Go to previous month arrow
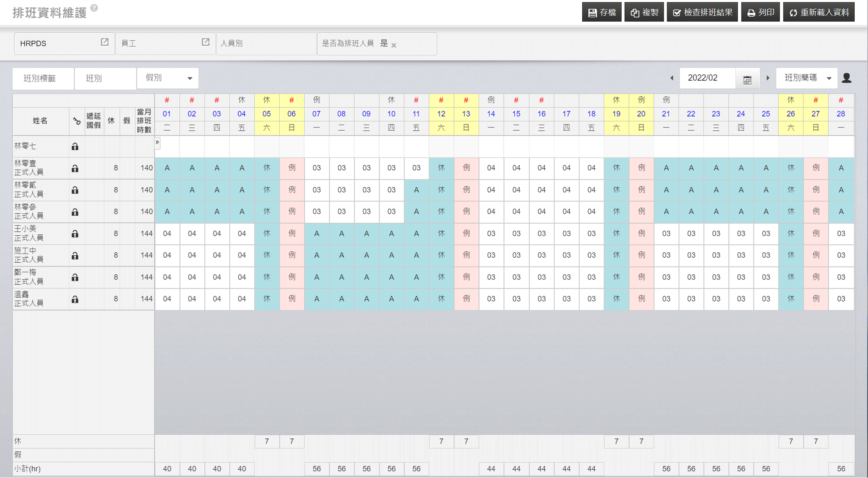868x478 pixels. (672, 78)
